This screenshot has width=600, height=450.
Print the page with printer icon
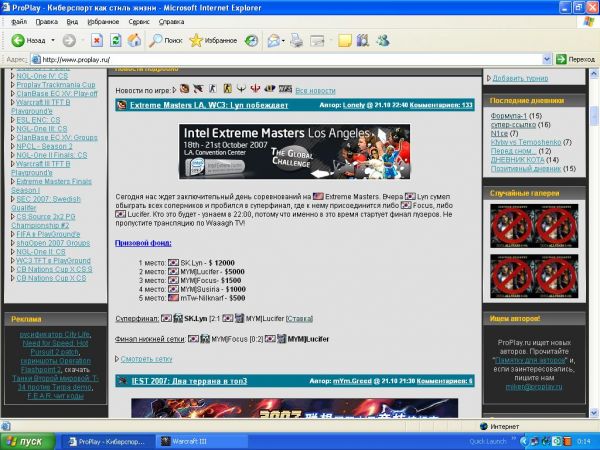(x=297, y=40)
